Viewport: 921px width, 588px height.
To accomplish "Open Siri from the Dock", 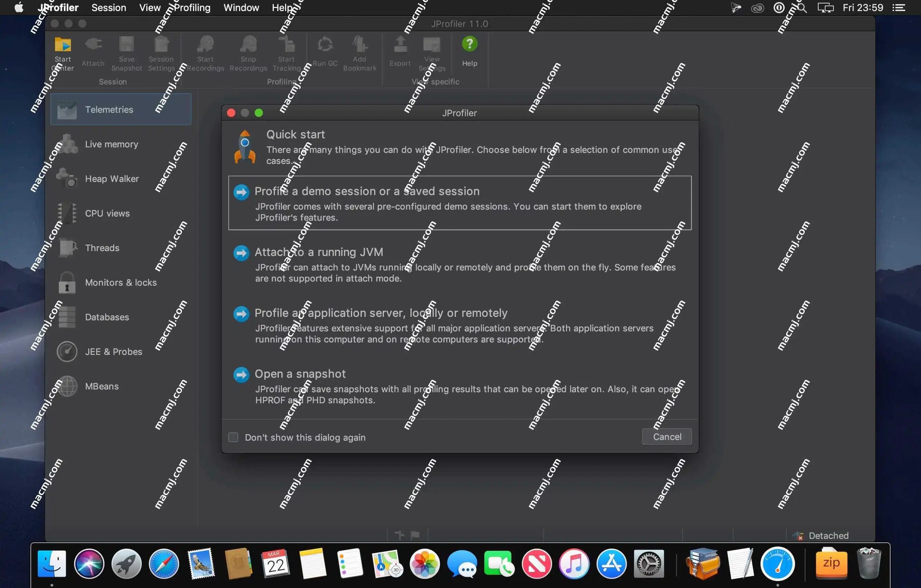I will tap(89, 563).
